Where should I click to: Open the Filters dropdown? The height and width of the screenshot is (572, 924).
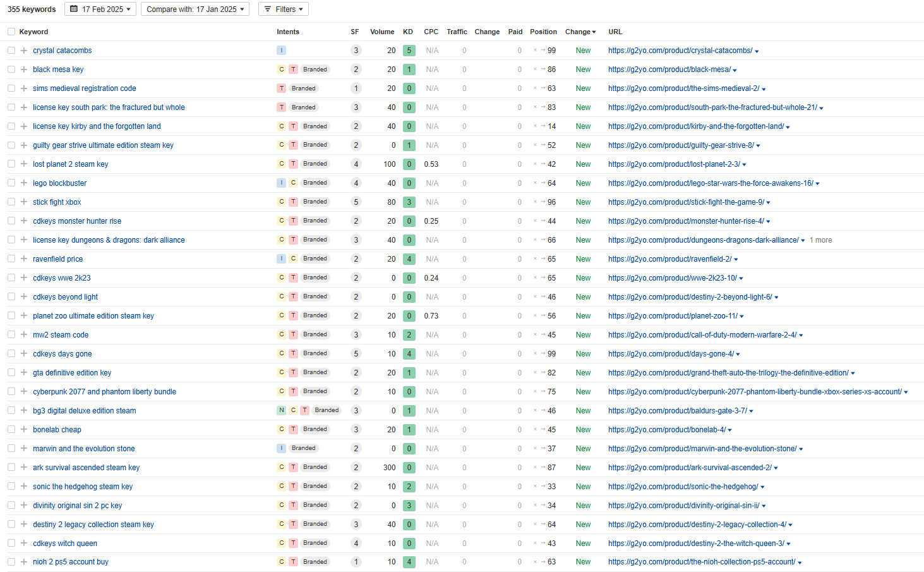(284, 9)
